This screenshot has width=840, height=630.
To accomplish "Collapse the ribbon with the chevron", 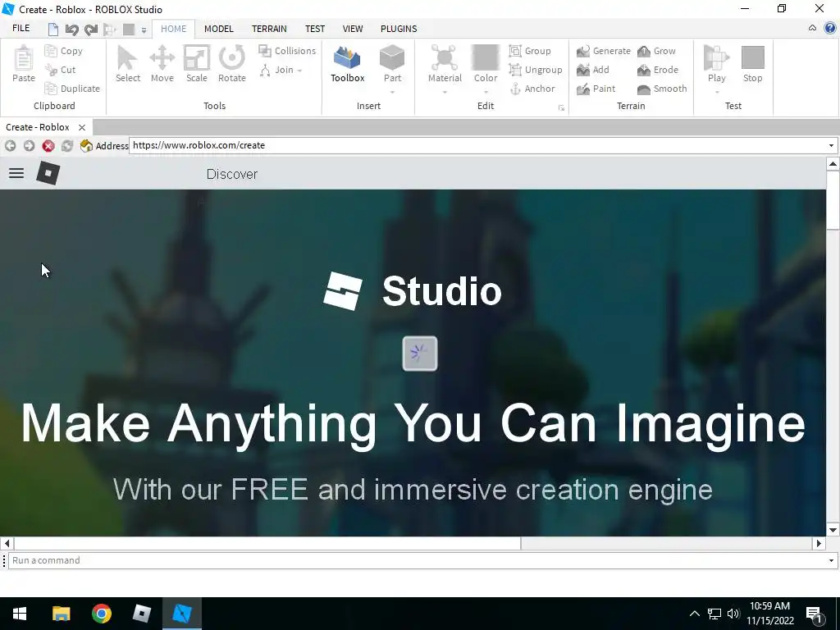I will pyautogui.click(x=812, y=29).
